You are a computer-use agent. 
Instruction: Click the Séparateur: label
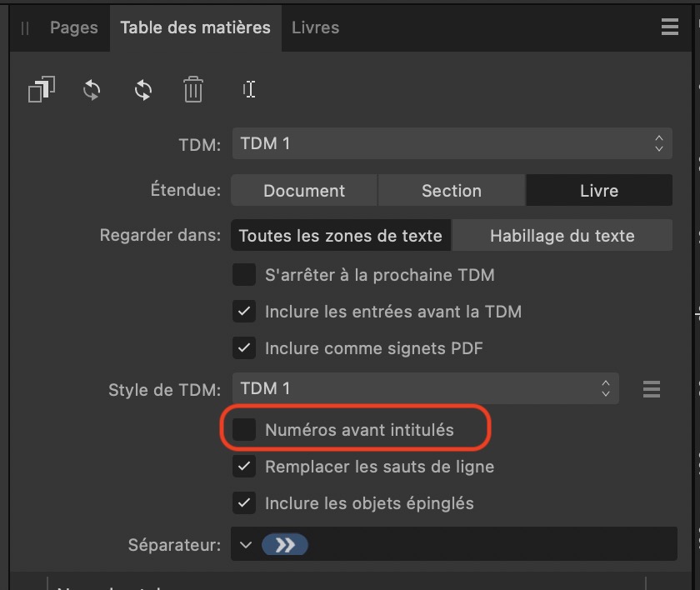click(174, 544)
